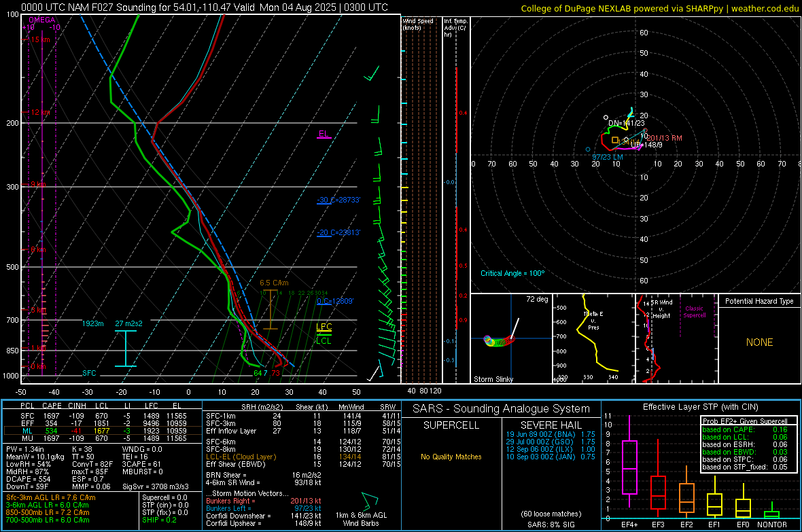Select the LFC marker label
The image size is (802, 532).
click(x=324, y=327)
